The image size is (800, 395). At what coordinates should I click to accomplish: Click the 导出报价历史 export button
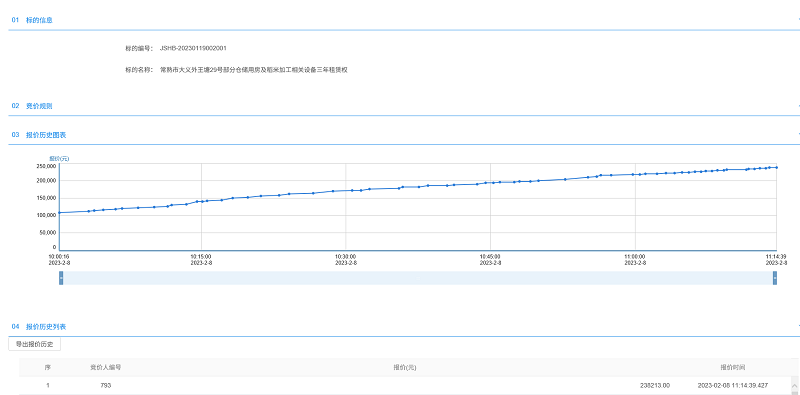click(35, 344)
